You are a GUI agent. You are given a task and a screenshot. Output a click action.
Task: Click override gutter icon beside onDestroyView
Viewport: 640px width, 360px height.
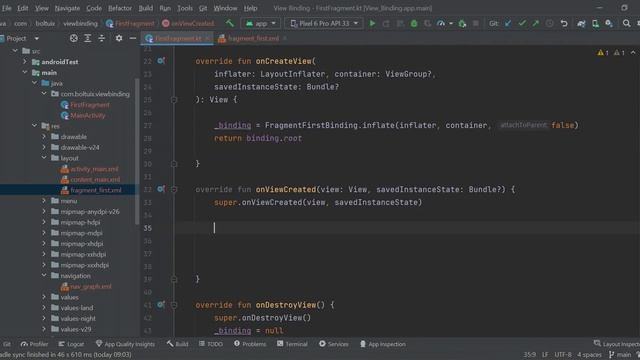click(161, 304)
